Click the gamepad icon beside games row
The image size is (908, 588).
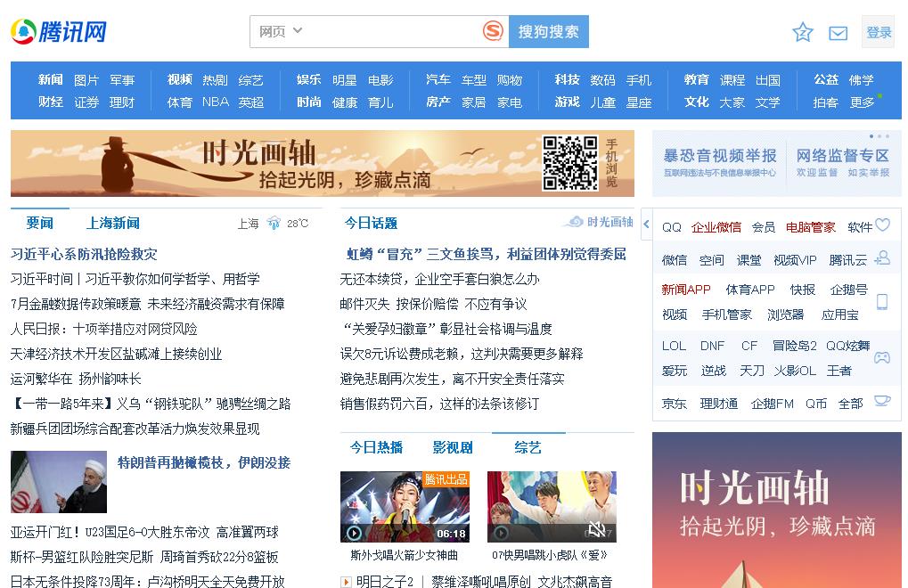(x=882, y=357)
